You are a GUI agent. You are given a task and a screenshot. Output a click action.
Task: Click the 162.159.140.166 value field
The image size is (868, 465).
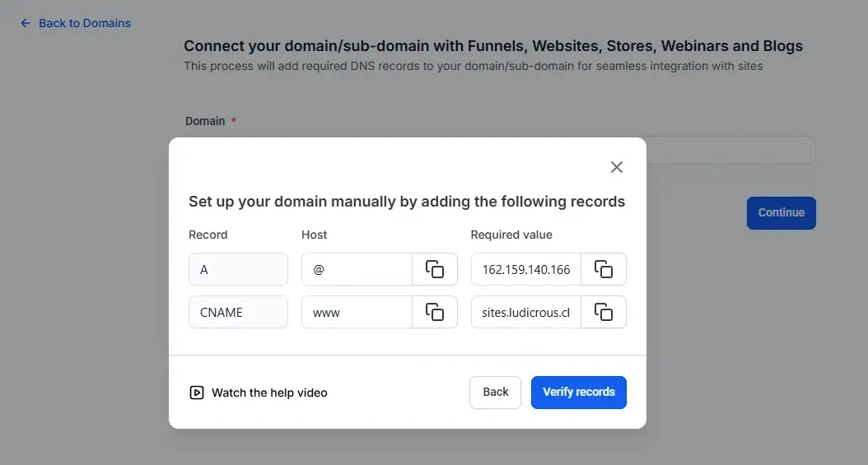coord(526,269)
